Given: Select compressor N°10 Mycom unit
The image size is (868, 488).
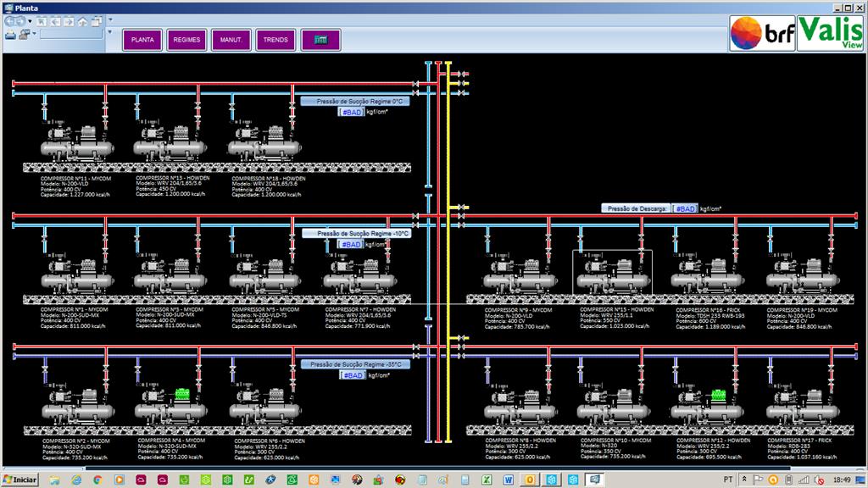Looking at the screenshot, I should (x=613, y=404).
